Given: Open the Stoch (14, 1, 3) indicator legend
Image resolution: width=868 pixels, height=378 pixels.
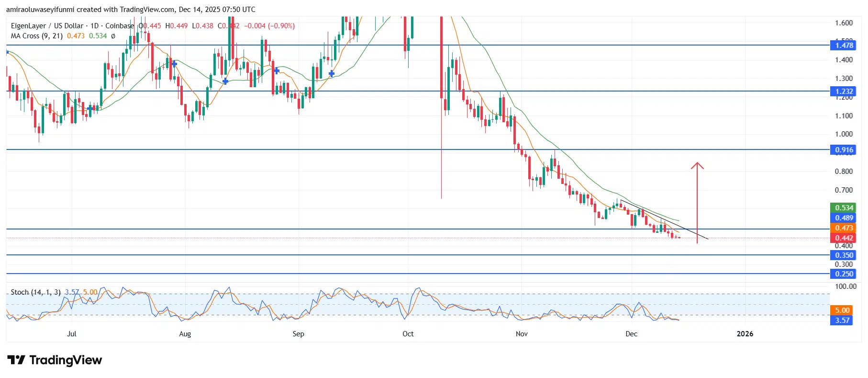Looking at the screenshot, I should [x=35, y=292].
